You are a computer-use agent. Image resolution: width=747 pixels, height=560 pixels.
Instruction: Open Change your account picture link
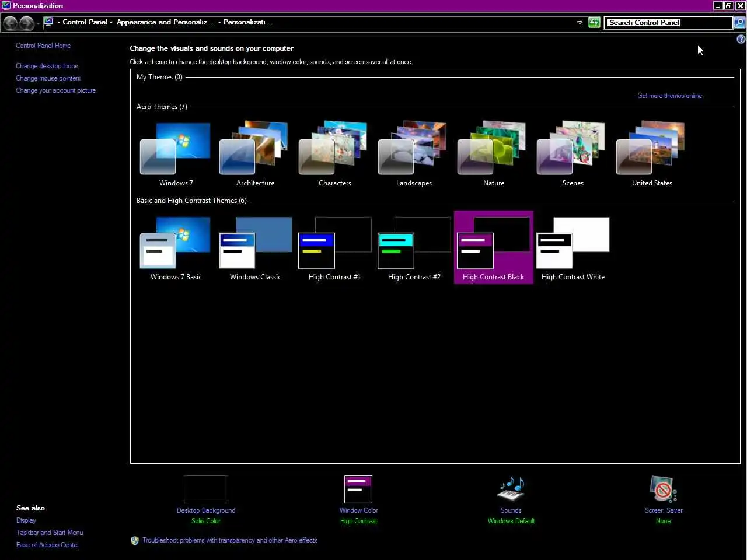pyautogui.click(x=56, y=90)
